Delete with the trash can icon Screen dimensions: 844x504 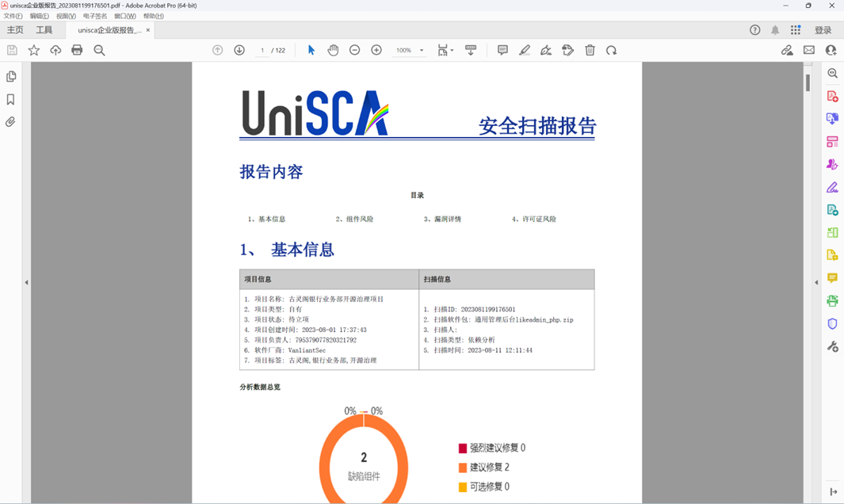tap(590, 50)
